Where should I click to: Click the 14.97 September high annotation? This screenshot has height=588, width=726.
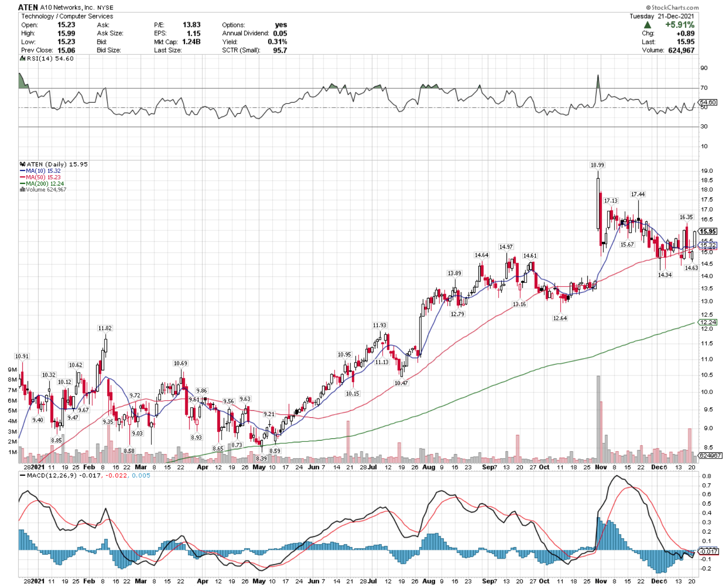tap(506, 247)
